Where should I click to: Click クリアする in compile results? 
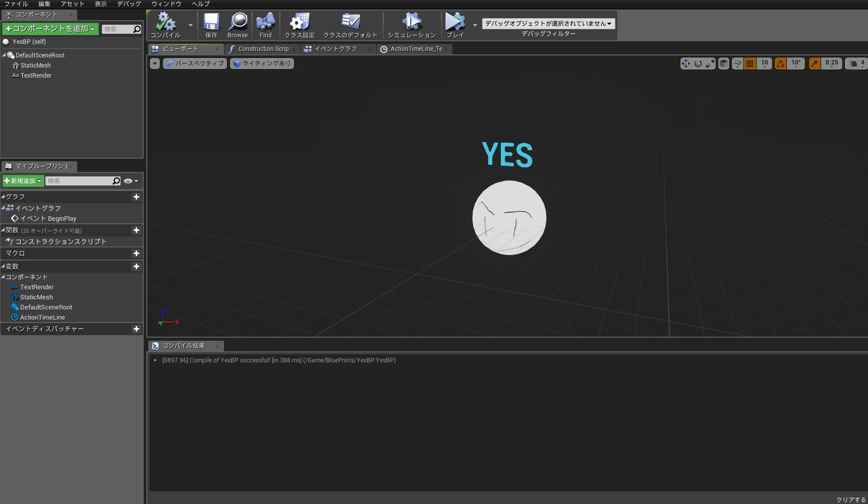click(x=851, y=499)
